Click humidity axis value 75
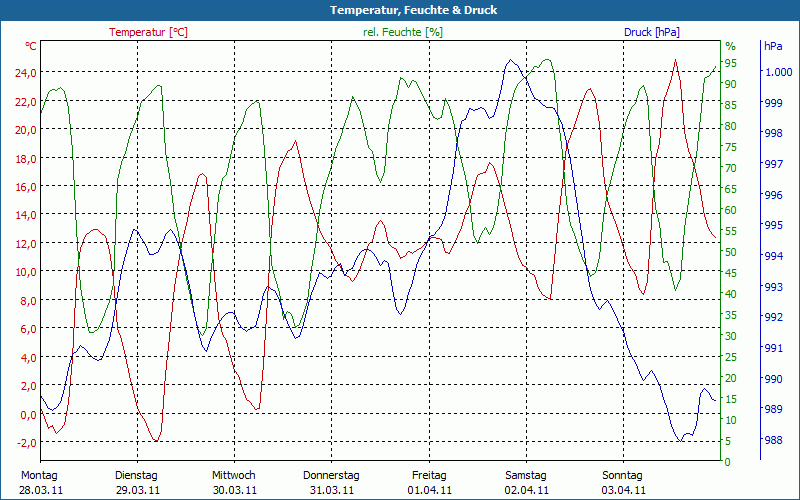800x500 pixels. [x=731, y=147]
